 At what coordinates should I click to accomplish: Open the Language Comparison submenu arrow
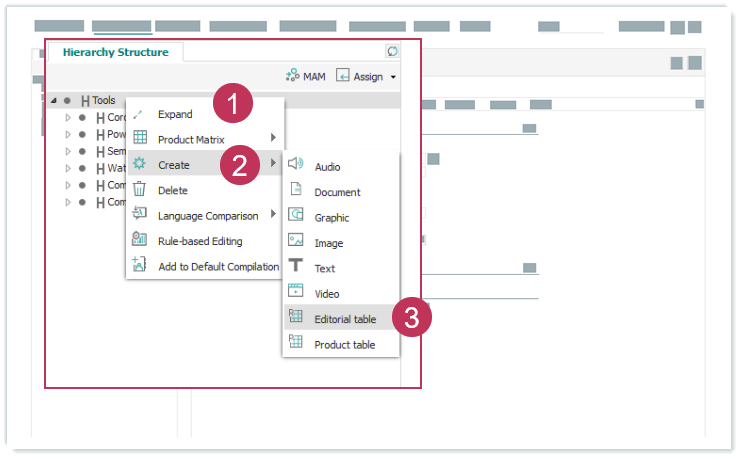point(273,214)
